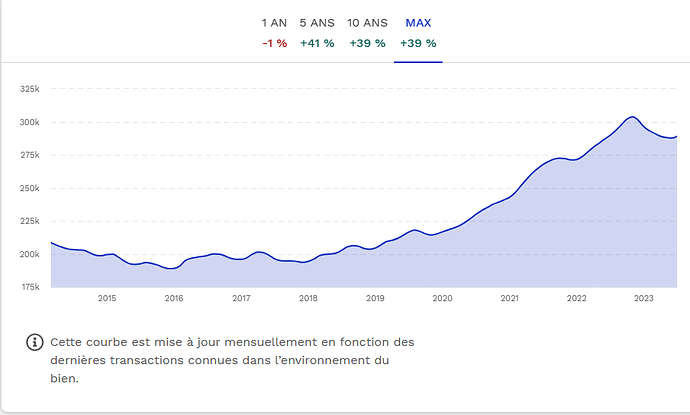Click the 325k y-axis label
Viewport: 690px width, 415px height.
(x=29, y=89)
